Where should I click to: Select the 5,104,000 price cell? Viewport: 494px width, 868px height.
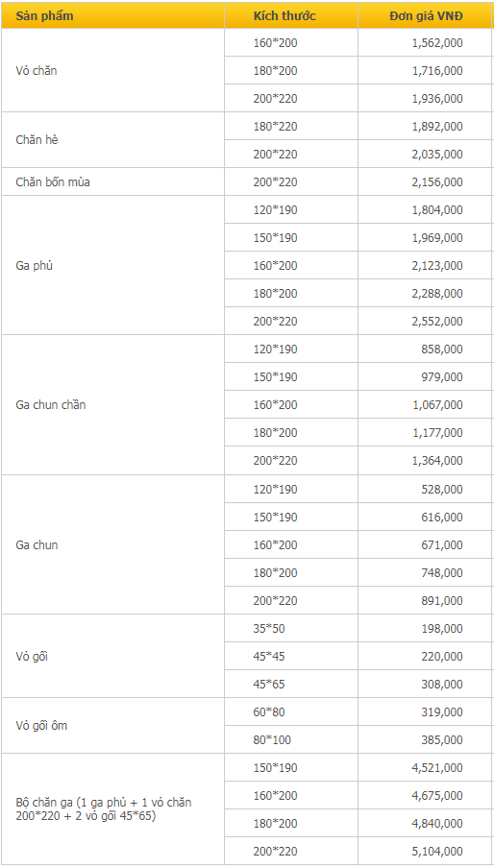[425, 851]
